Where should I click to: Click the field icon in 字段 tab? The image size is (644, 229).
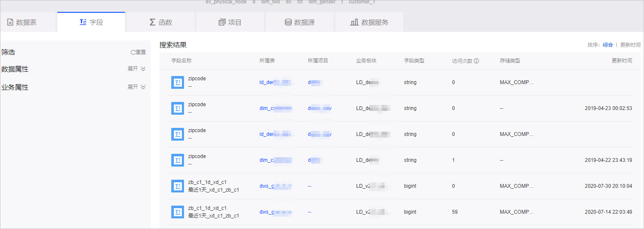tap(83, 22)
